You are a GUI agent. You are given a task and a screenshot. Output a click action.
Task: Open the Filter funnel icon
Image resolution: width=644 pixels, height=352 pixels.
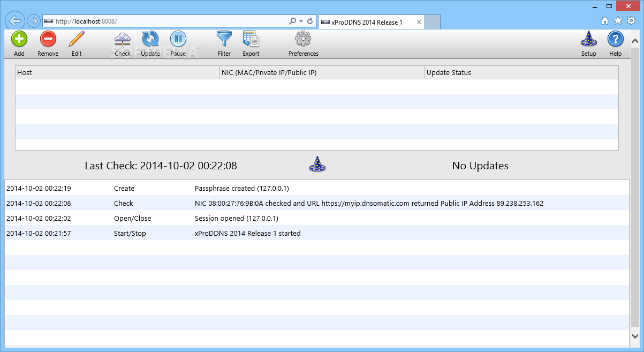pos(224,39)
